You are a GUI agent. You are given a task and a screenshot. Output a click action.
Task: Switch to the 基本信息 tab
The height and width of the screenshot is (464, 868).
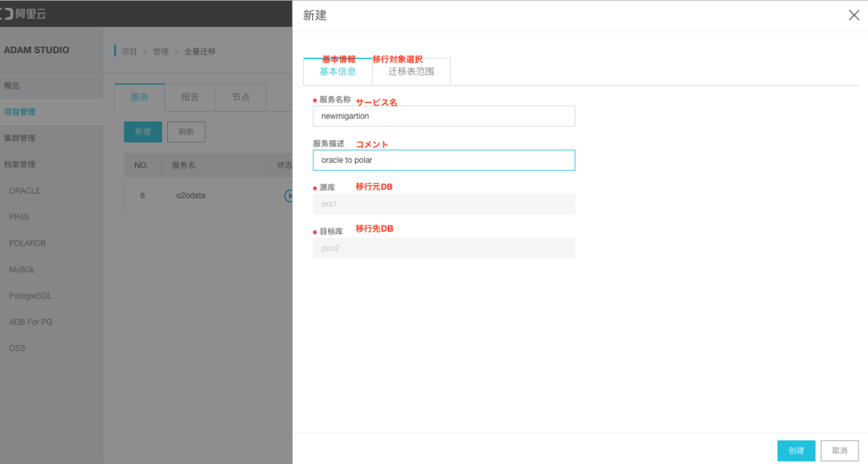click(x=338, y=72)
